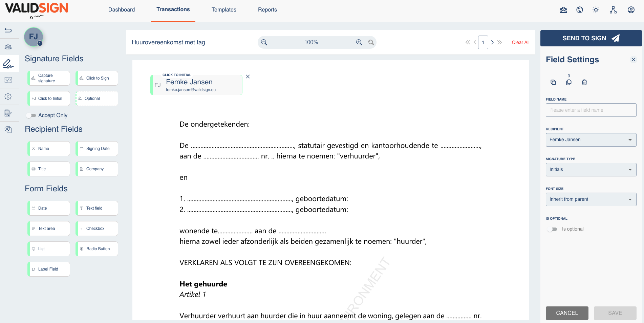Click the document summary icon in sidebar

point(8,113)
